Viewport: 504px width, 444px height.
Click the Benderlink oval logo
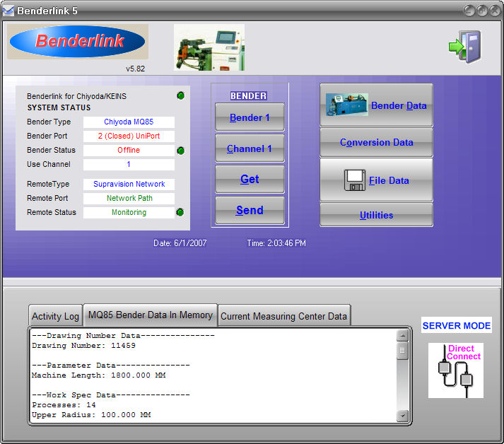(x=77, y=42)
